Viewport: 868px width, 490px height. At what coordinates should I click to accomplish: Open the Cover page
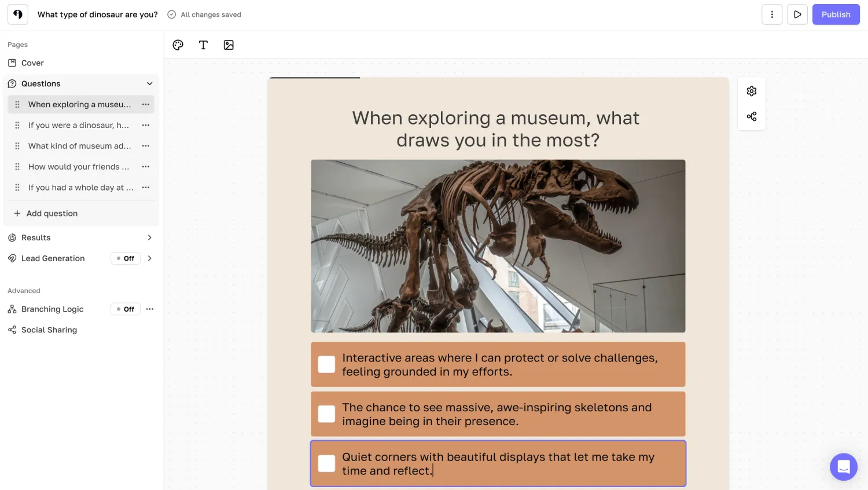point(32,63)
